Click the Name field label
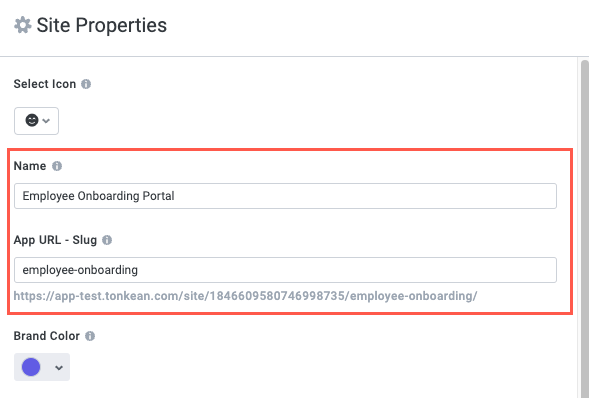This screenshot has width=589, height=398. pos(30,166)
